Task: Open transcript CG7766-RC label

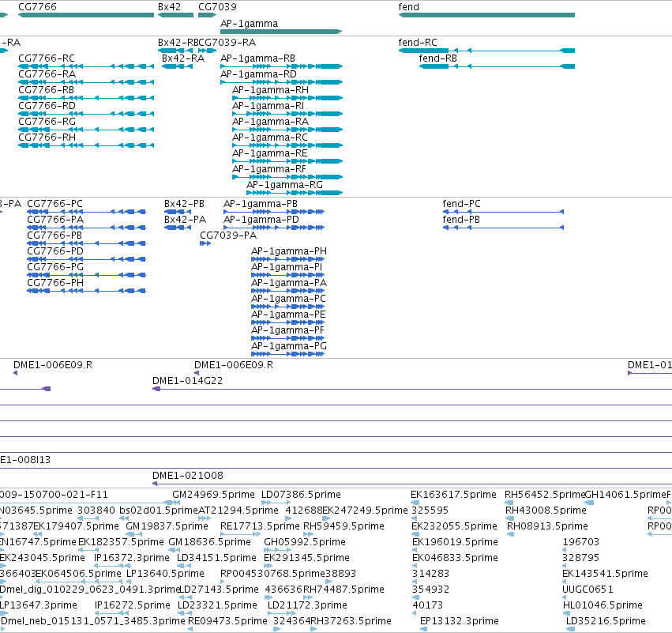Action: pos(47,58)
